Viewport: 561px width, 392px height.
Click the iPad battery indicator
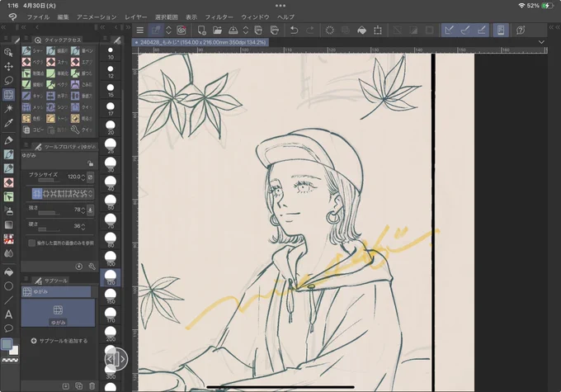[x=548, y=6]
